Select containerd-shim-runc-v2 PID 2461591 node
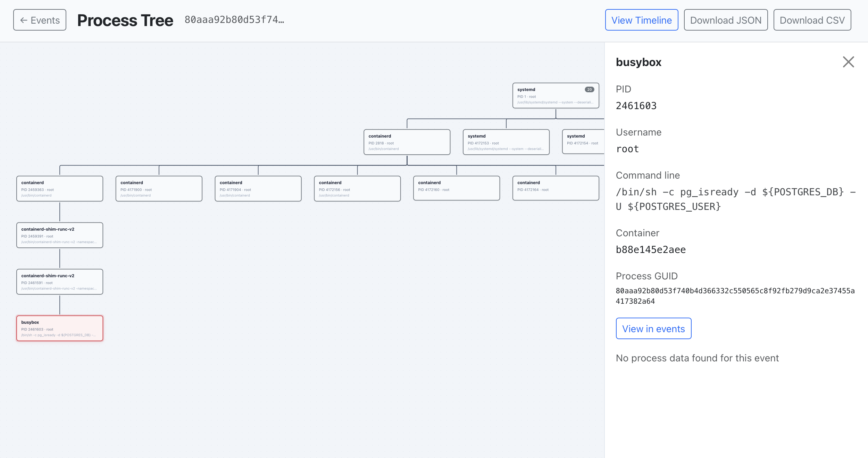Image resolution: width=868 pixels, height=458 pixels. coord(60,282)
